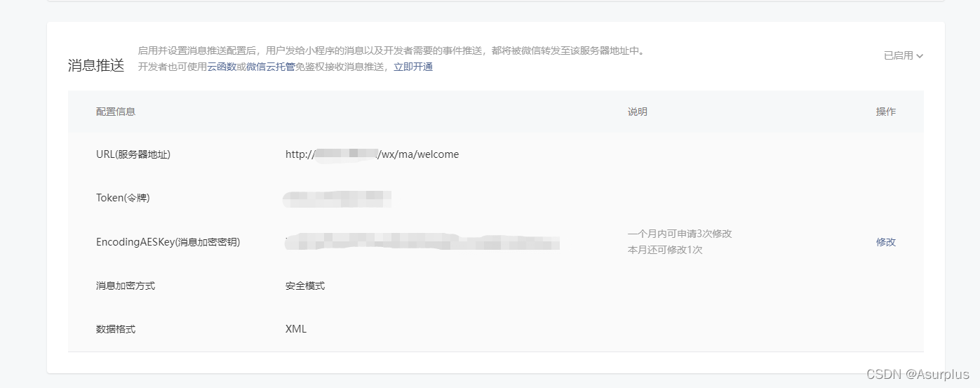Screen dimensions: 980x388
Task: Click the XML data format value
Action: click(x=296, y=329)
